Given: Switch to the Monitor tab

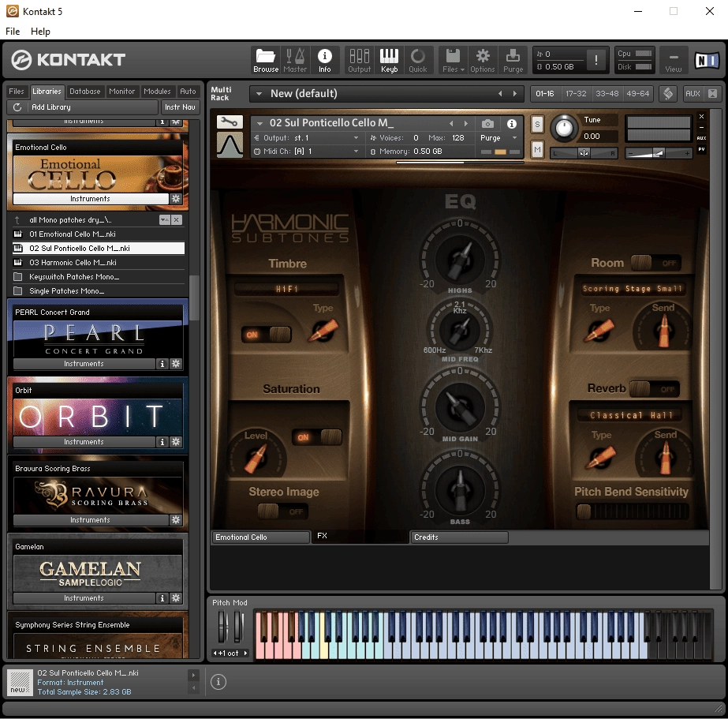Looking at the screenshot, I should pyautogui.click(x=121, y=92).
